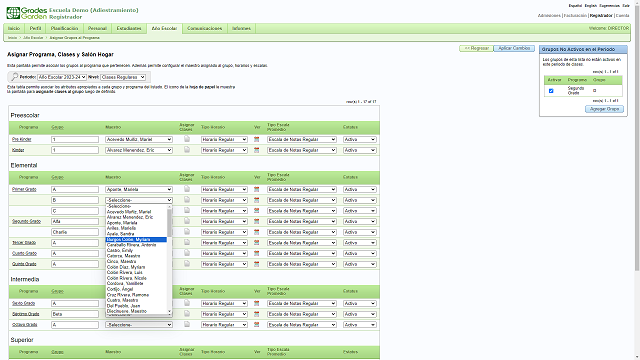Sort by the Grupo column header in Preescolar
The image size is (640, 360).
click(57, 127)
